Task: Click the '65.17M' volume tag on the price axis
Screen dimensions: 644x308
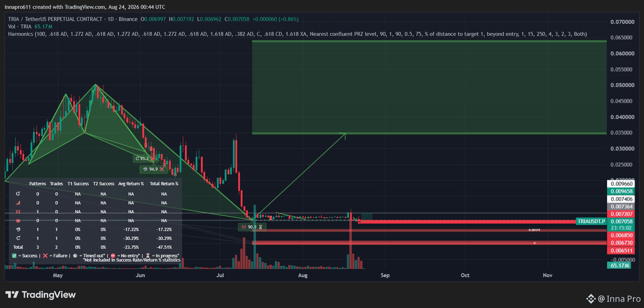Action: 620,265
